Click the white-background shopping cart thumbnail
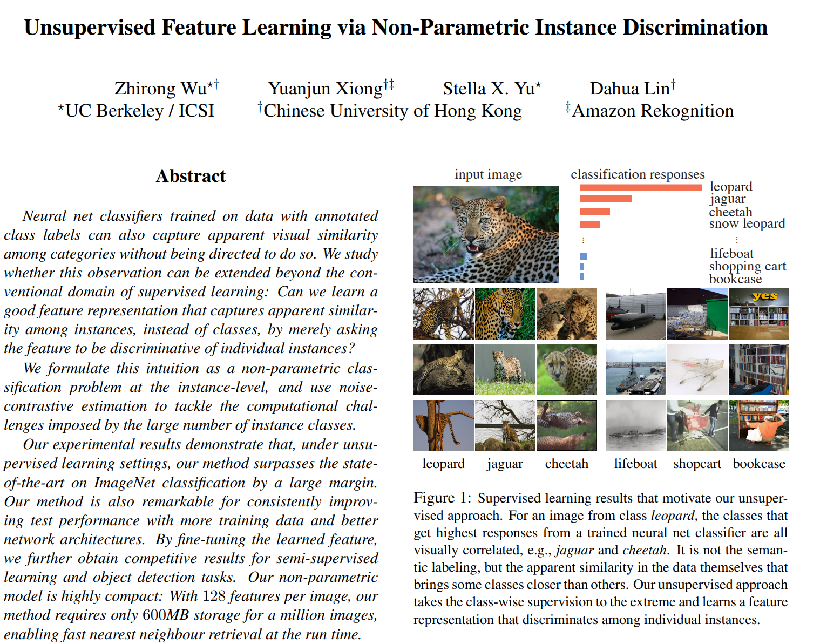 click(697, 370)
